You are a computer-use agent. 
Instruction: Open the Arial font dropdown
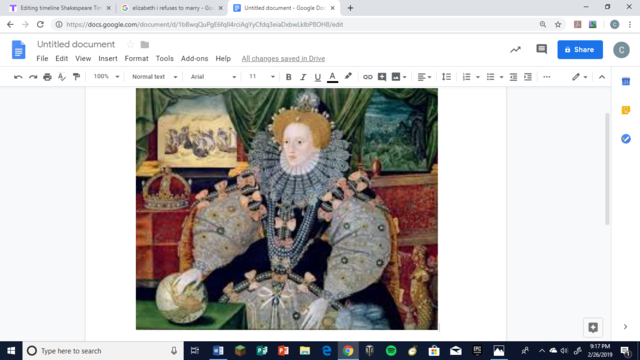point(213,77)
